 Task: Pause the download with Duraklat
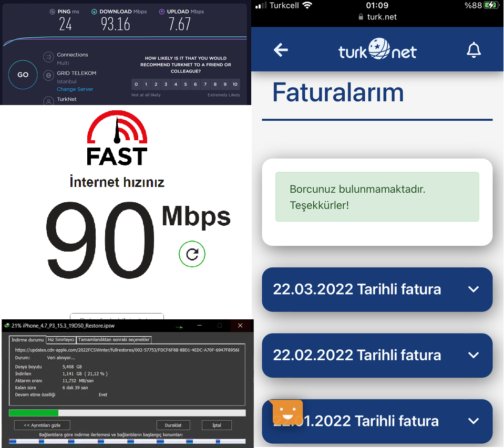point(173,425)
